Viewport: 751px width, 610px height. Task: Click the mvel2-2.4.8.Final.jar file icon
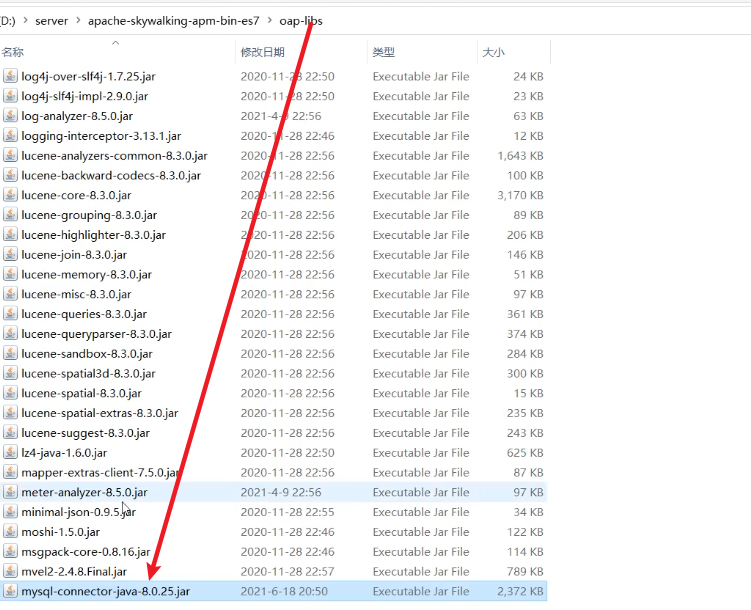10,571
